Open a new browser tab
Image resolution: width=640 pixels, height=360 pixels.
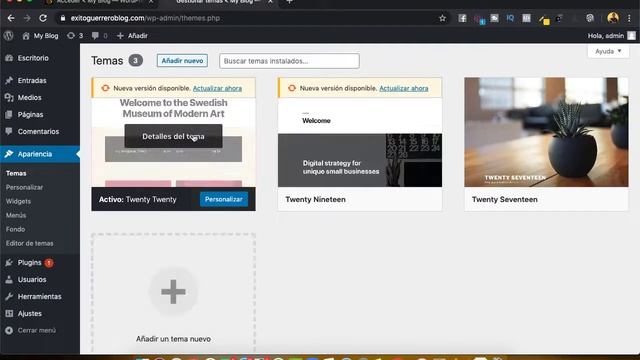pos(289,2)
